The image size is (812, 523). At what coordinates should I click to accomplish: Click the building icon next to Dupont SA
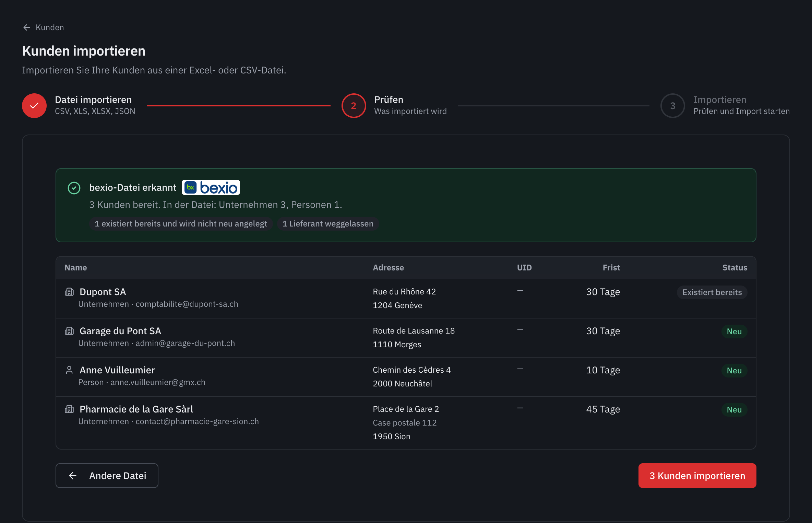coord(69,292)
